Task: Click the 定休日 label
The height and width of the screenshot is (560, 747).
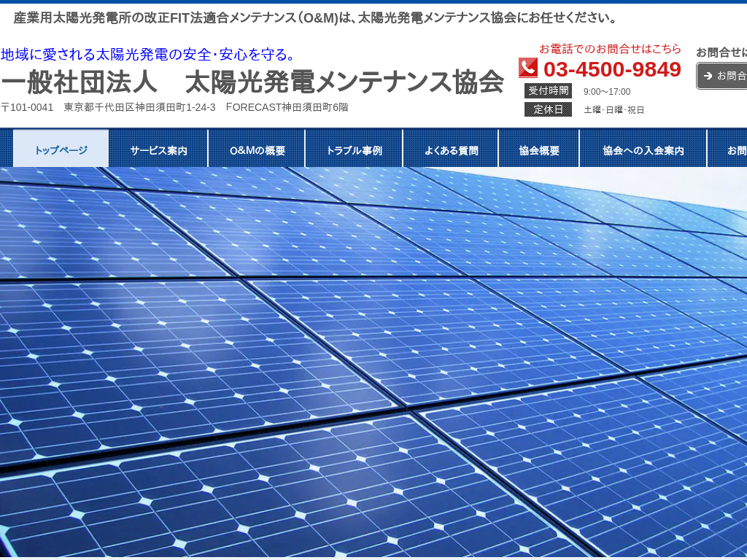Action: coord(548,109)
